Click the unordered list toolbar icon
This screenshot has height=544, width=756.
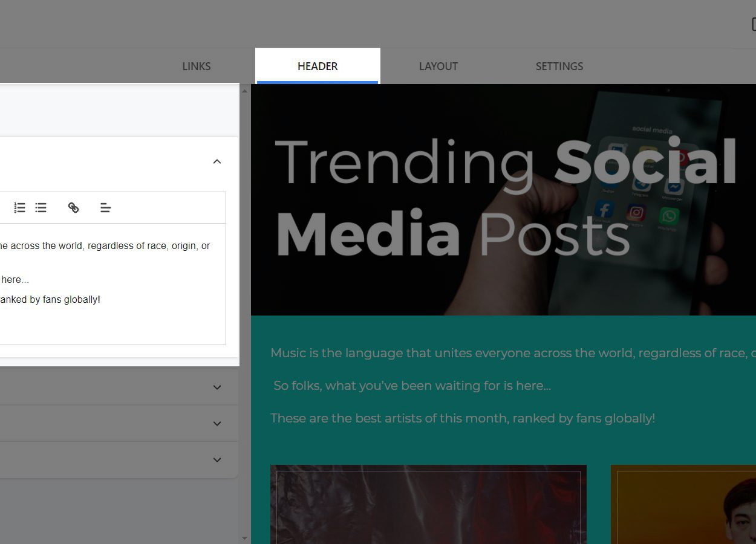tap(41, 207)
